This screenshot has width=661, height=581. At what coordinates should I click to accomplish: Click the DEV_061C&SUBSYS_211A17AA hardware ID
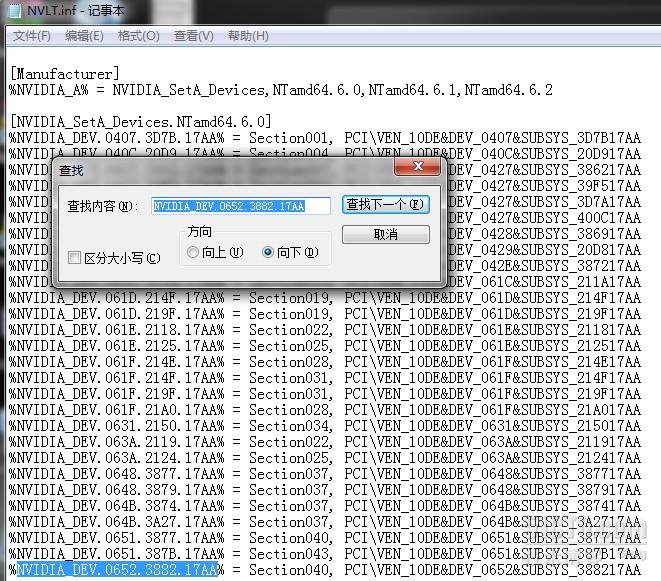pos(545,282)
